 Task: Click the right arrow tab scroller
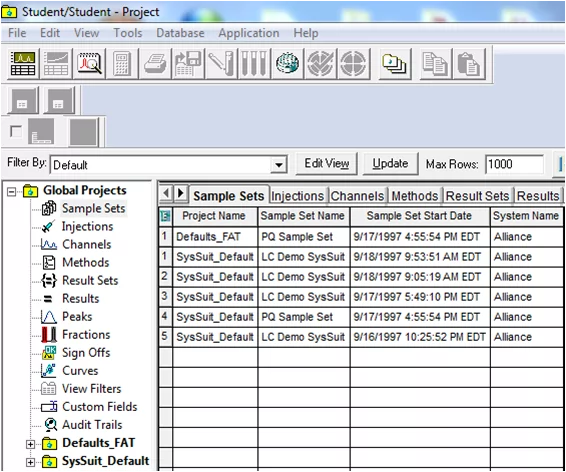181,193
